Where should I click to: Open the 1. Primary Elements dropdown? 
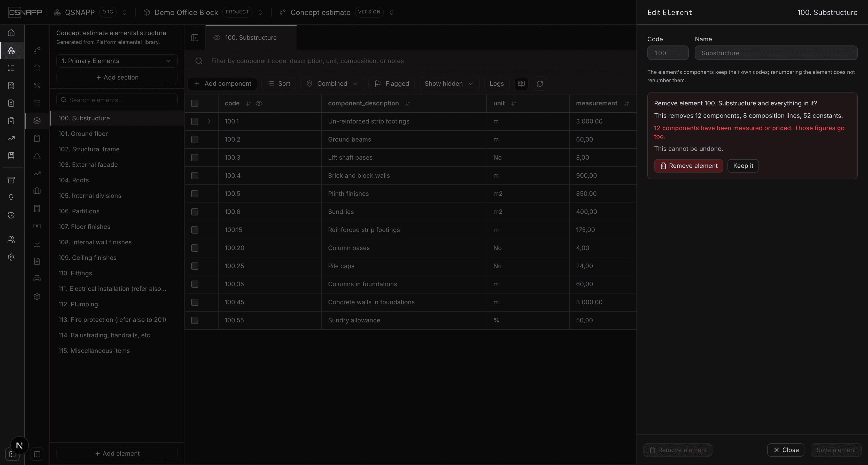[x=117, y=61]
